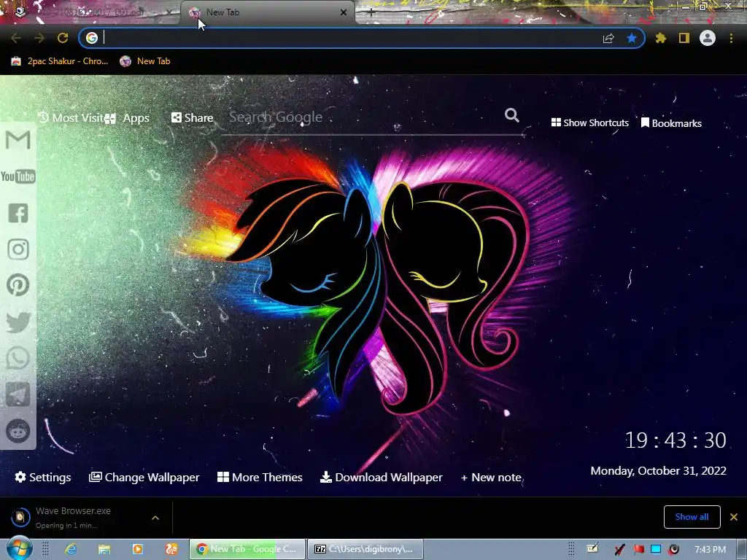Open the 2pac Shakur bookmark
This screenshot has width=747, height=560.
click(60, 61)
